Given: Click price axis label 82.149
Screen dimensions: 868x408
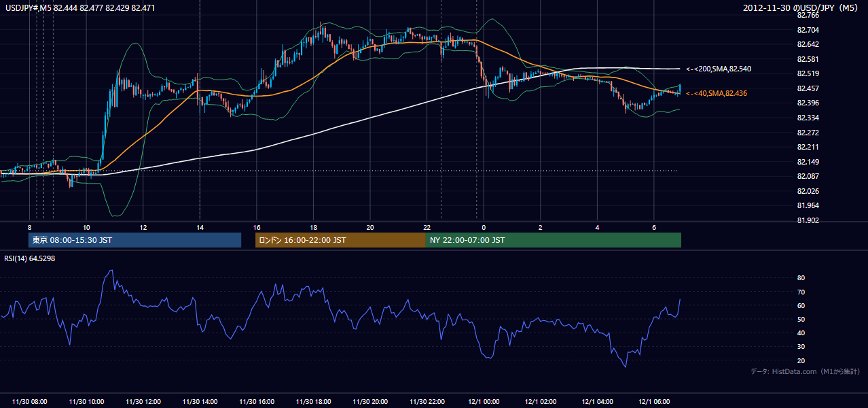Looking at the screenshot, I should tap(808, 162).
